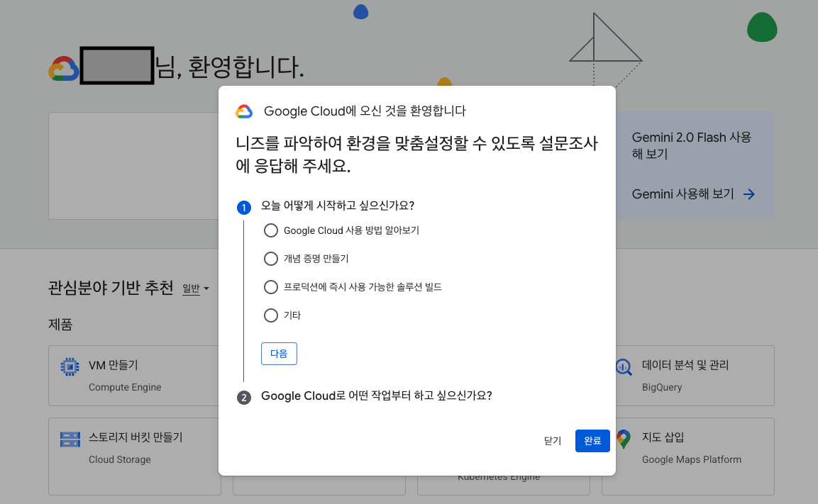Click the Cloud Storage bucket icon
This screenshot has height=504, width=818.
click(x=70, y=439)
